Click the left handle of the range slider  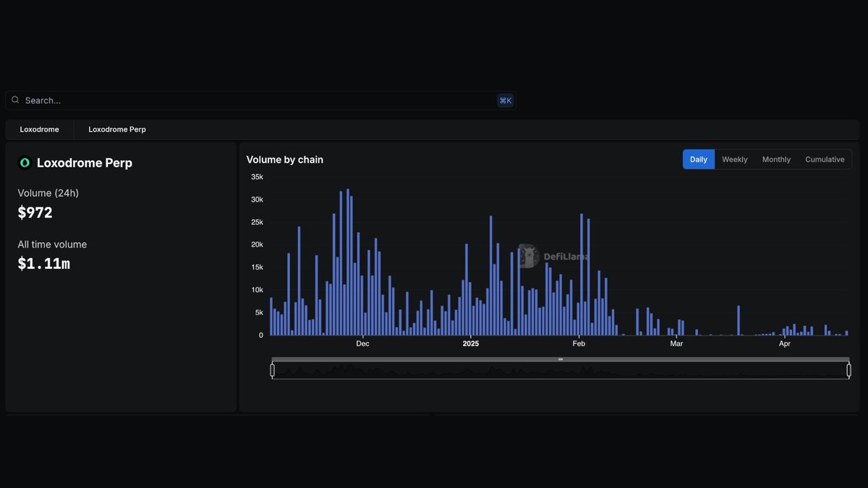click(273, 369)
